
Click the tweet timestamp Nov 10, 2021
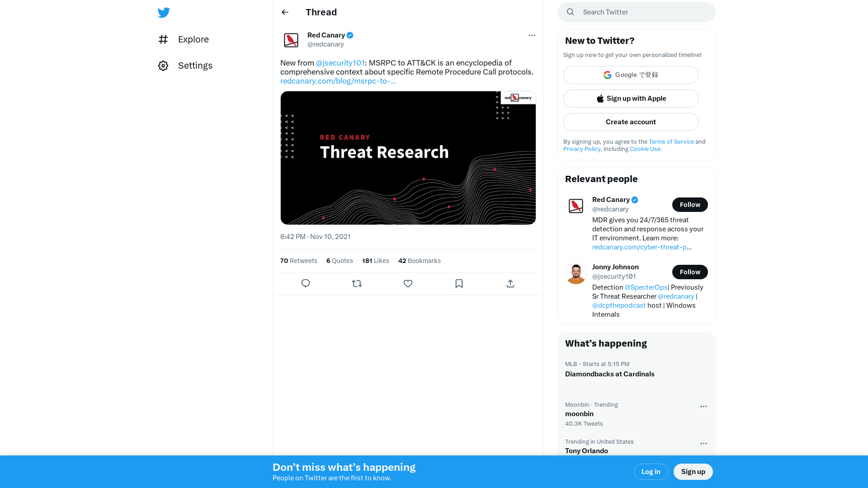point(316,237)
